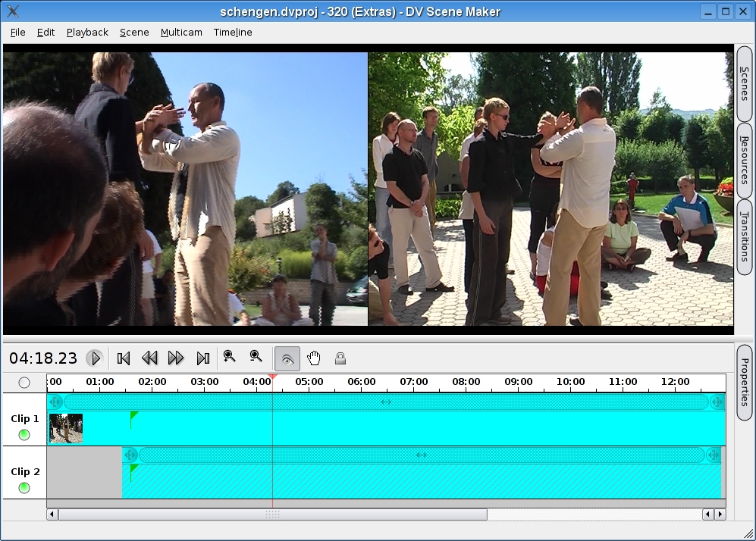Select the Clip 2 track label
Viewport: 756px width, 541px height.
click(25, 471)
